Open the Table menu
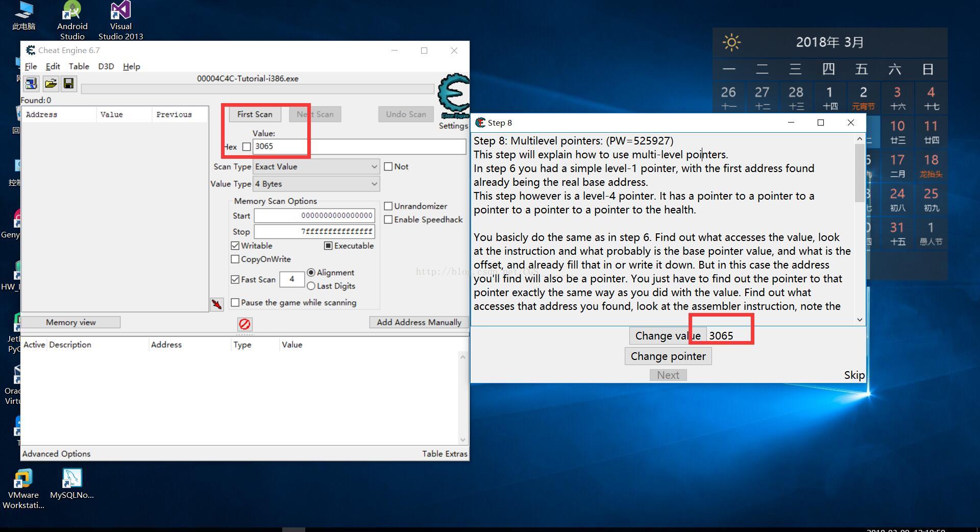Viewport: 980px width, 532px height. (79, 66)
